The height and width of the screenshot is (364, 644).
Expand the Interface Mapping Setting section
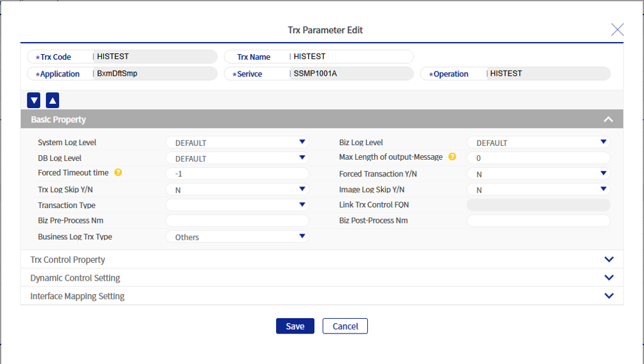click(x=608, y=296)
